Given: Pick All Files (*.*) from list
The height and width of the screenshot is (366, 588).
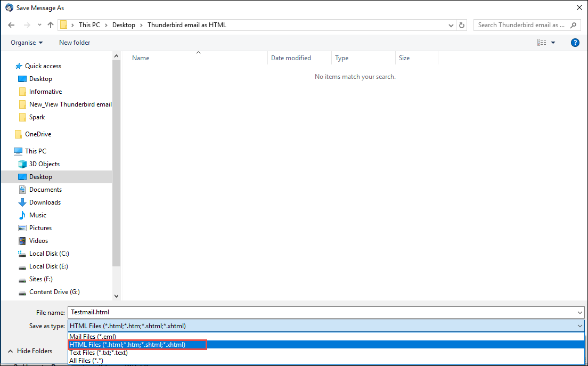Looking at the screenshot, I should tap(86, 361).
